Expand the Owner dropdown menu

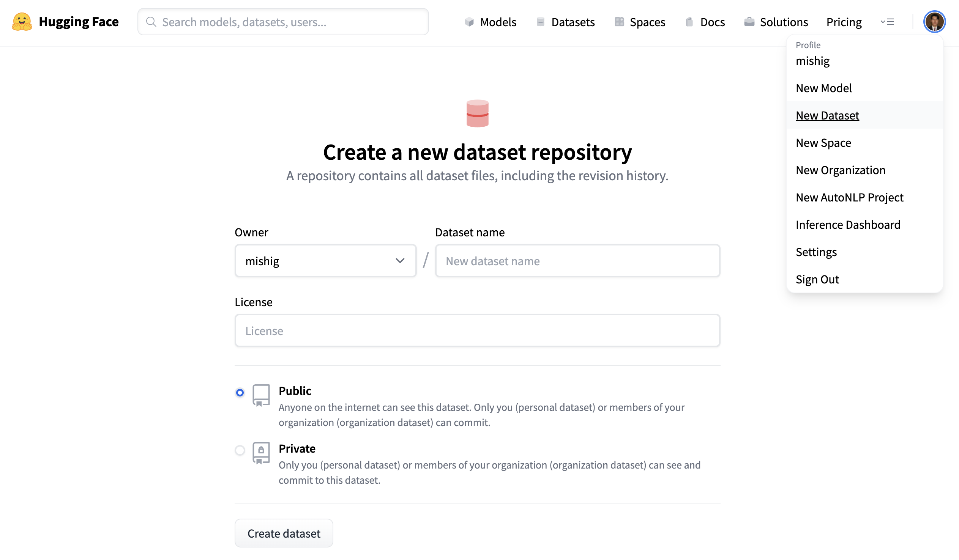pos(325,261)
